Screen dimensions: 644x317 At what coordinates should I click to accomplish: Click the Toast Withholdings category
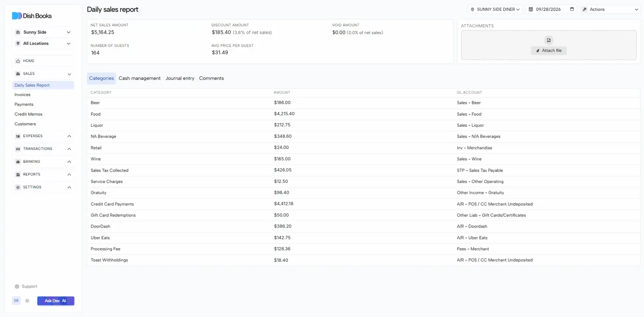(109, 260)
